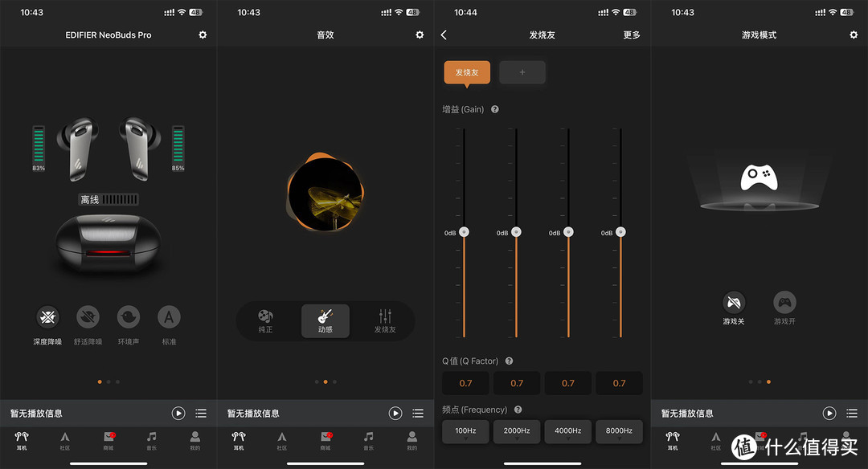The image size is (868, 469).
Task: Open 音乐 tab on 音效 screen
Action: coord(369,441)
